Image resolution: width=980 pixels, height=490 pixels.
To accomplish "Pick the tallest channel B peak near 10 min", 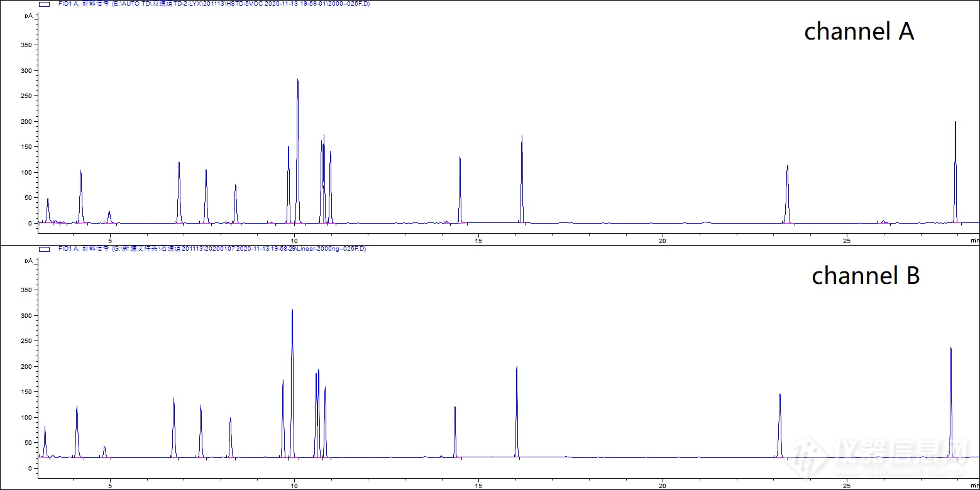I will (x=292, y=383).
